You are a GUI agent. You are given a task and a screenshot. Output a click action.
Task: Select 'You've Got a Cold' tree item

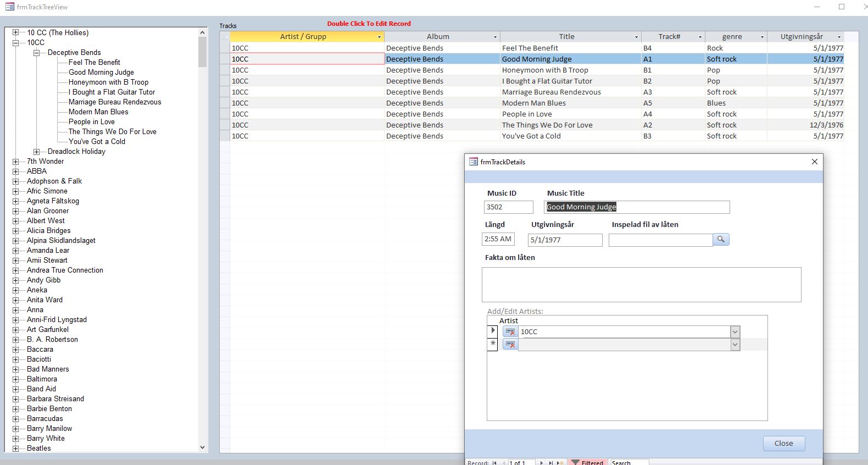point(97,141)
